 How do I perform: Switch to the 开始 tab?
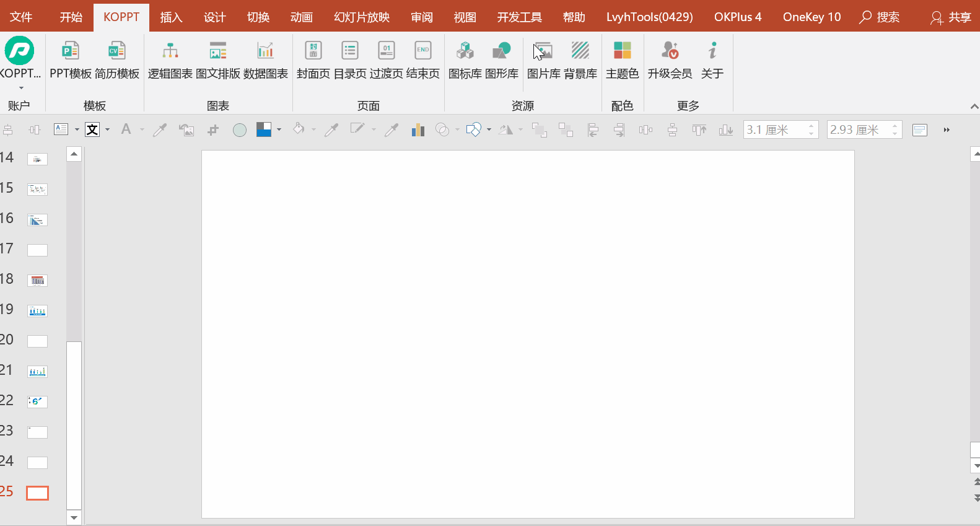click(71, 17)
